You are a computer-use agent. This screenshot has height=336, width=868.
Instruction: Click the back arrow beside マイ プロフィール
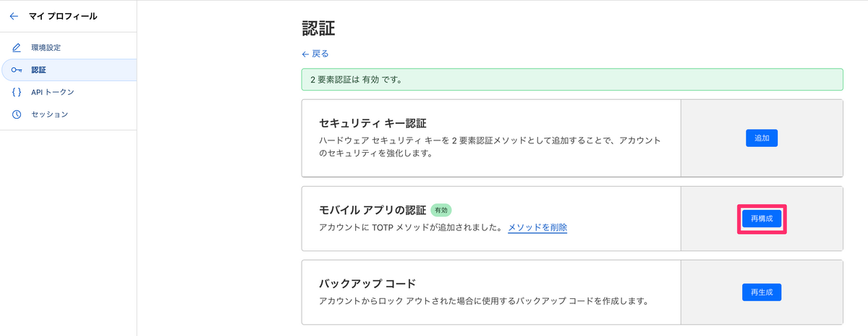coord(14,16)
